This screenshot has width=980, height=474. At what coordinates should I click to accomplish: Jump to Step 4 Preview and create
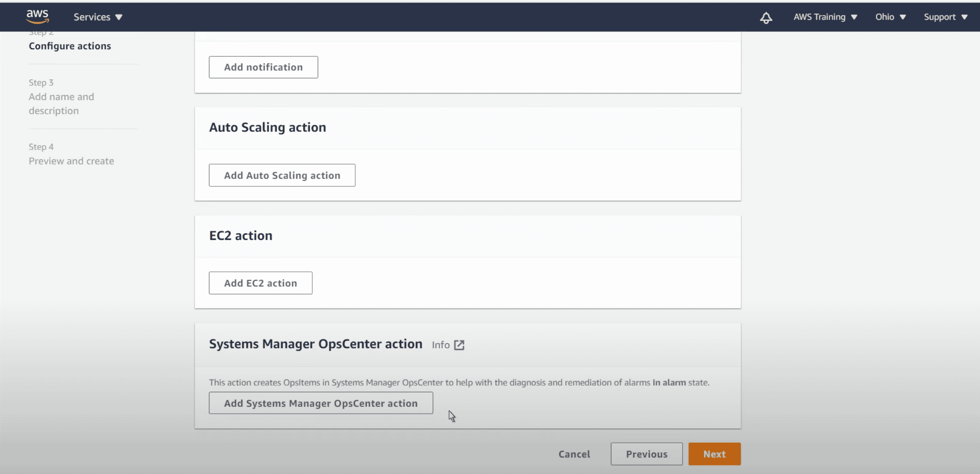[71, 161]
